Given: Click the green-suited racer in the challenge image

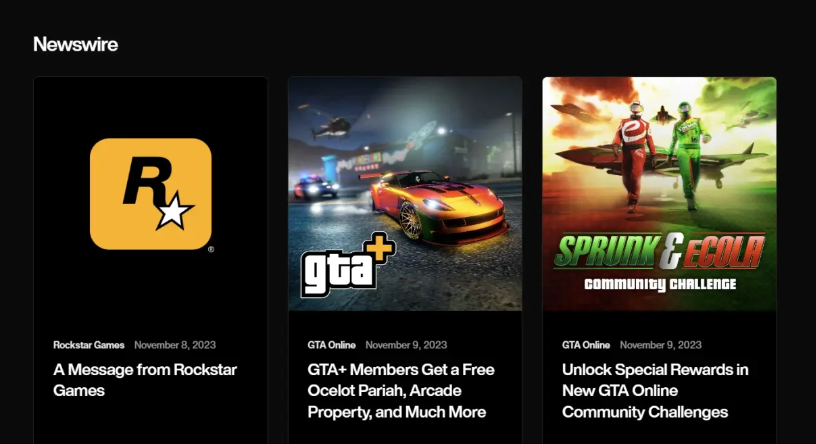Looking at the screenshot, I should coord(688,156).
